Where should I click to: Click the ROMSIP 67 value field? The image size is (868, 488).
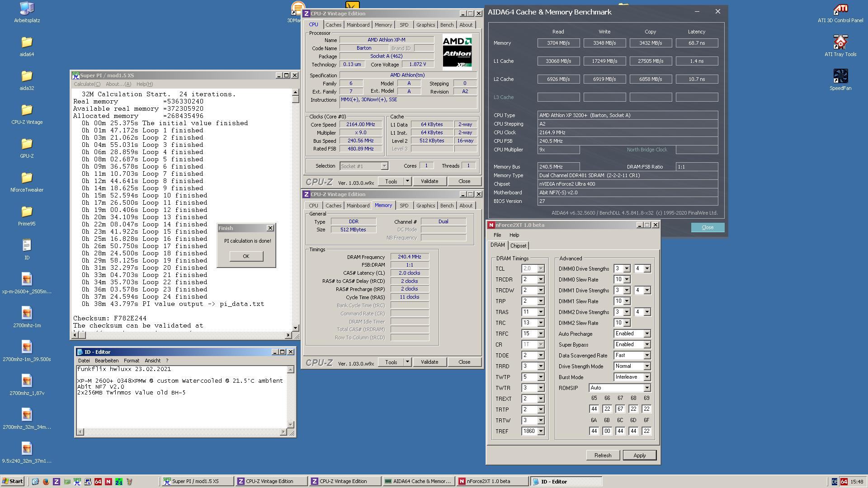(620, 409)
